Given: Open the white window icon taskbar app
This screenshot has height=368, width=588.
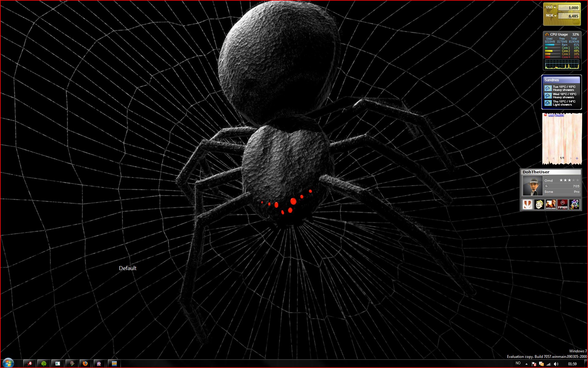Looking at the screenshot, I should pos(58,363).
